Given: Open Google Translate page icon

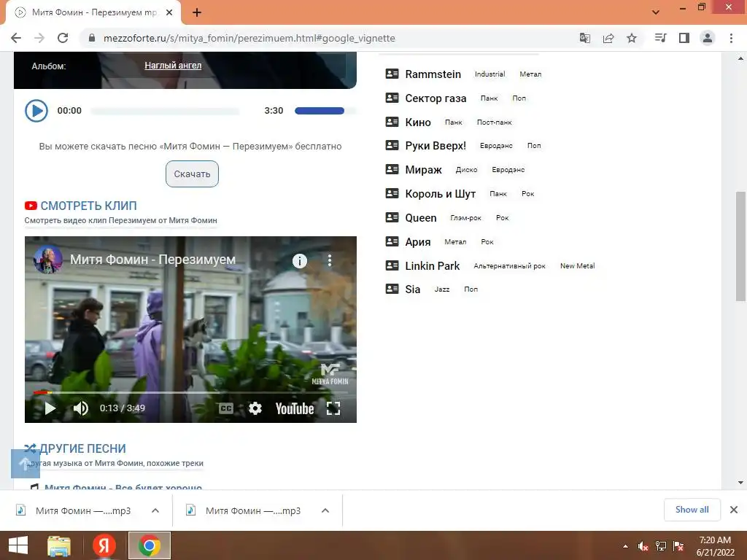Looking at the screenshot, I should point(584,38).
